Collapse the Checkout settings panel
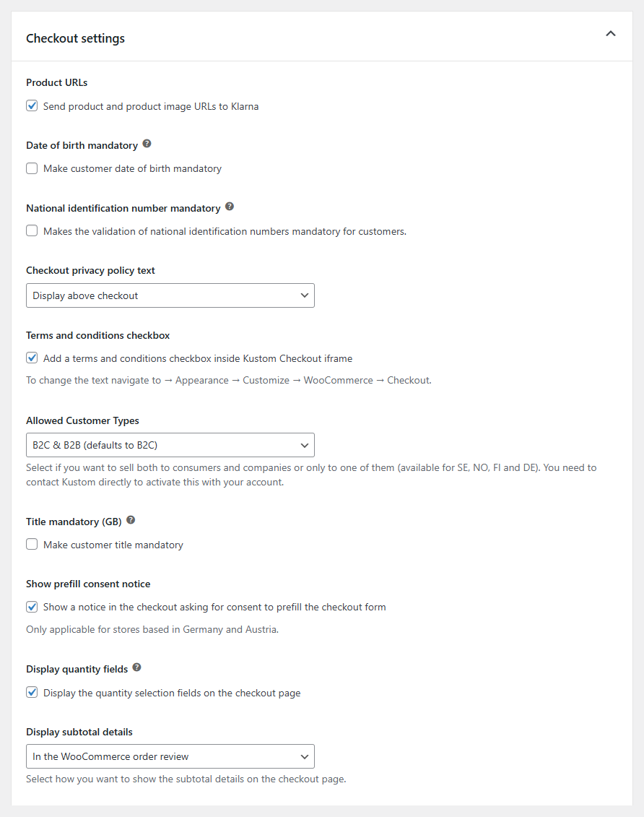 [611, 34]
